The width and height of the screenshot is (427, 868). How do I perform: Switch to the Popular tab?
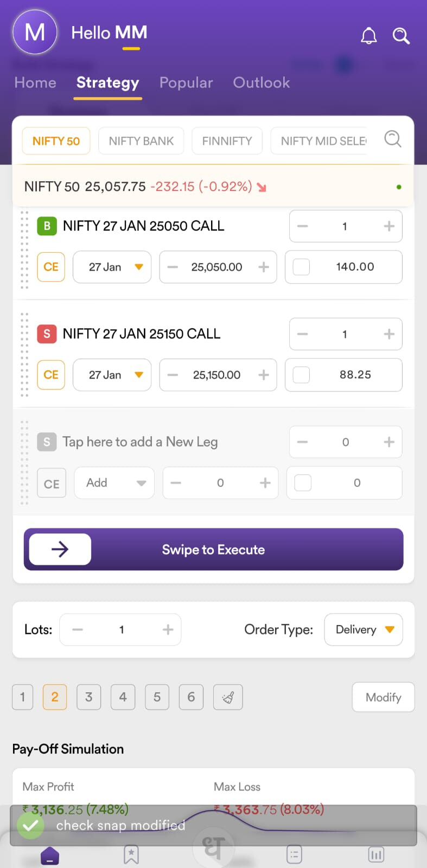pos(186,82)
